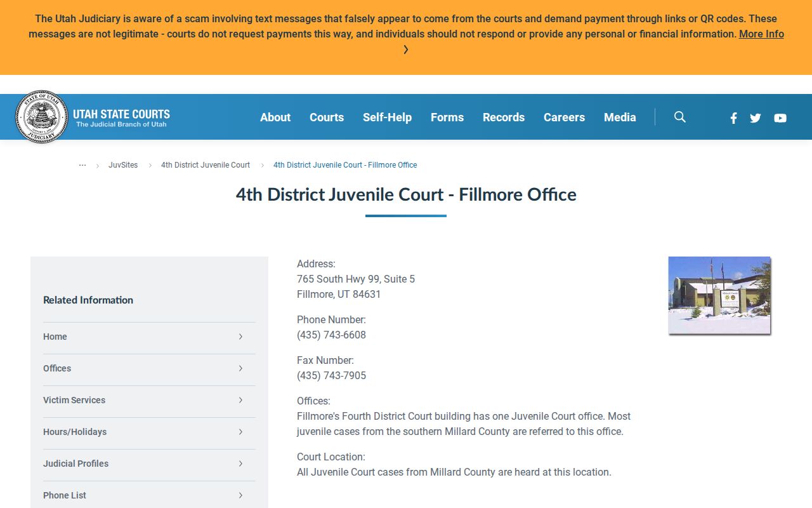
Task: Follow the More Info scam alert link
Action: coord(761,34)
